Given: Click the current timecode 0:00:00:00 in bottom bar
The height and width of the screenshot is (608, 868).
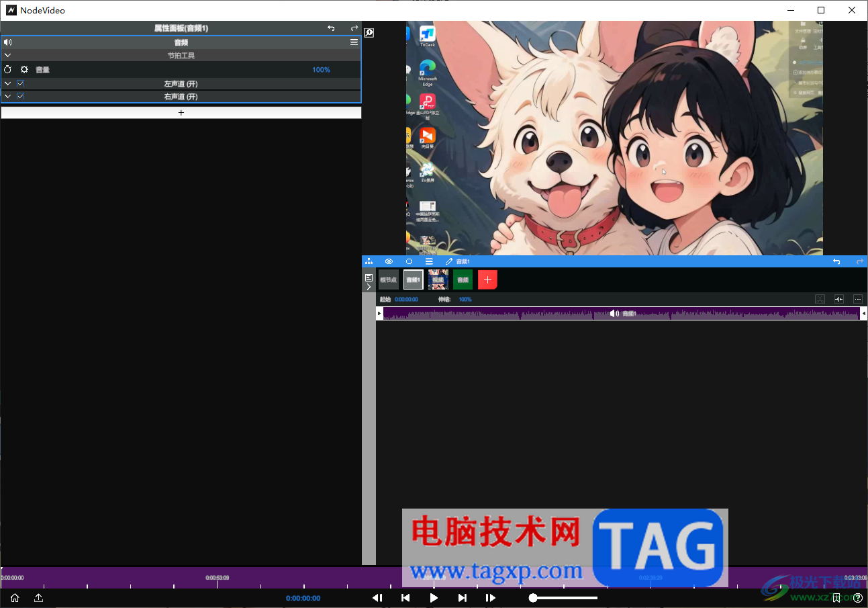Looking at the screenshot, I should coord(303,599).
